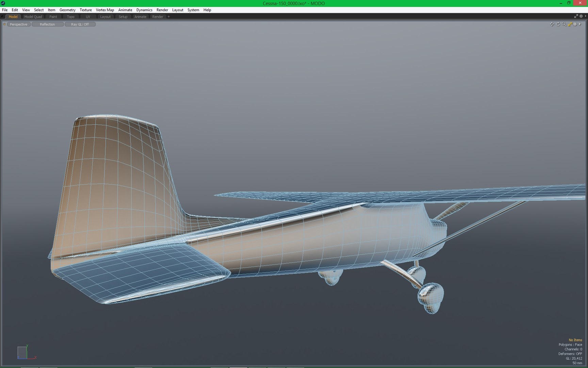Switch to the Topo tab

tap(70, 17)
